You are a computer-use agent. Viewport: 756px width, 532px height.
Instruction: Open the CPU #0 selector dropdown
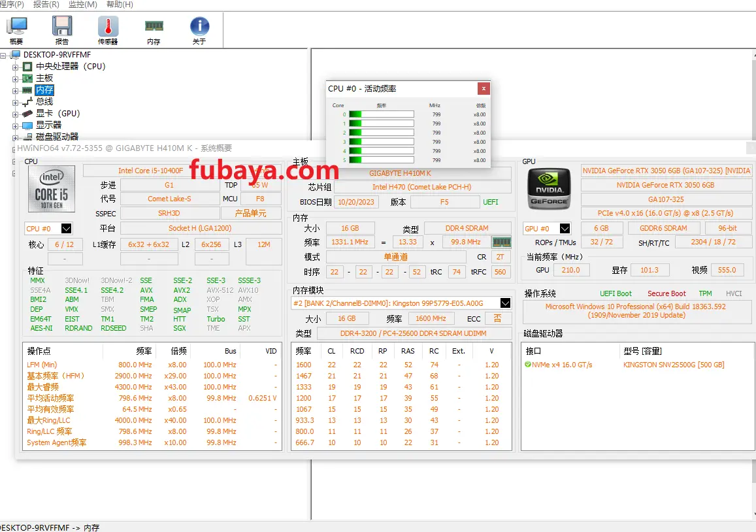(67, 228)
